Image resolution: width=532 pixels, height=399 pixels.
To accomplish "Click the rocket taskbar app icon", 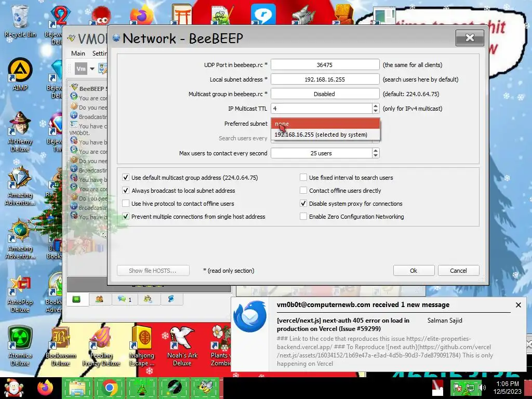I will click(174, 388).
